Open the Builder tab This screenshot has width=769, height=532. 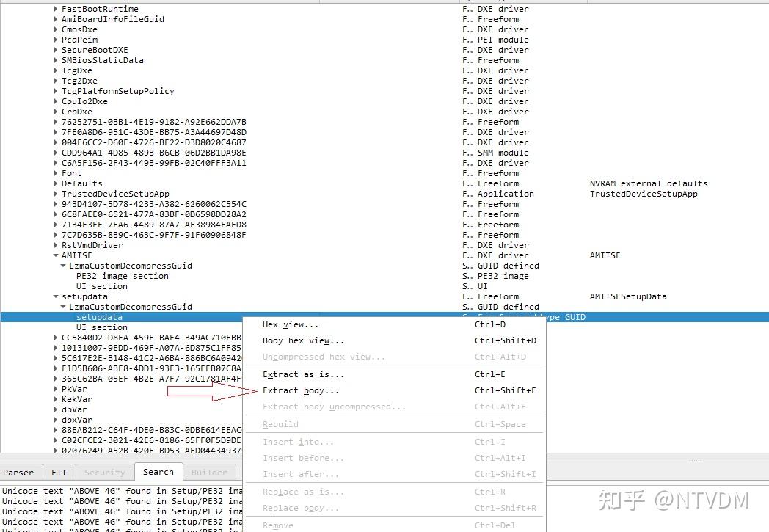coord(210,472)
